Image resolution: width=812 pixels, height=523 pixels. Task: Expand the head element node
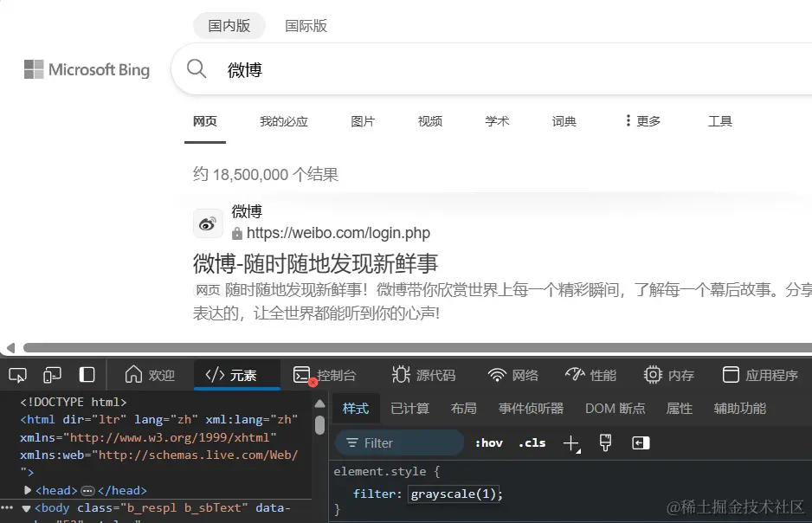click(28, 490)
